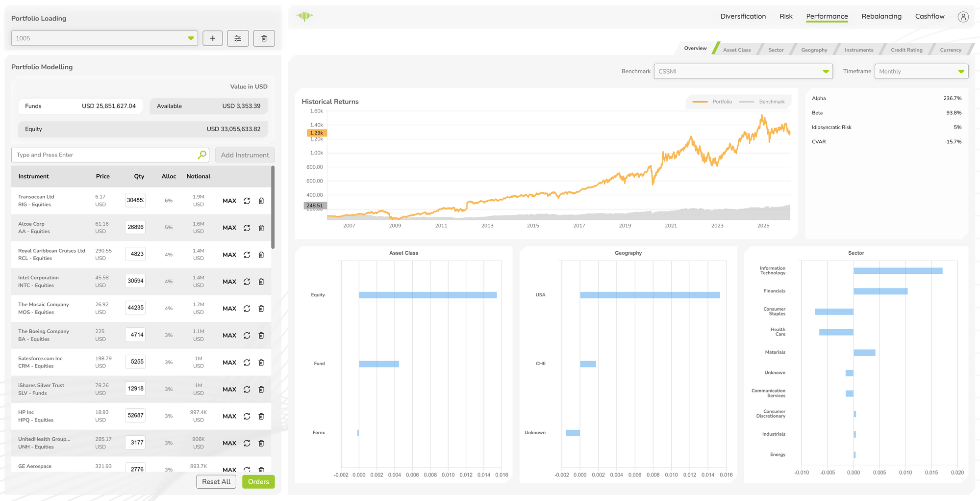The width and height of the screenshot is (980, 501).
Task: Delete the Alcoa Corp instrument row
Action: click(x=261, y=228)
